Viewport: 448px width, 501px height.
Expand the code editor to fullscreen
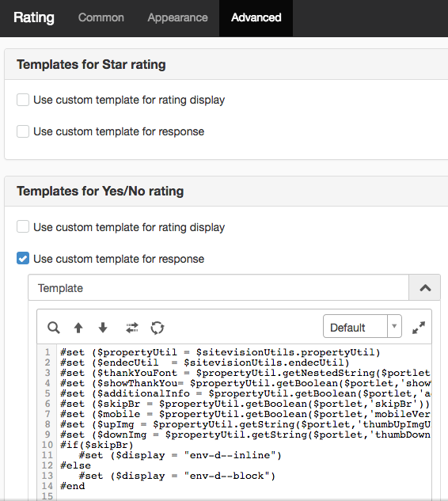point(419,328)
